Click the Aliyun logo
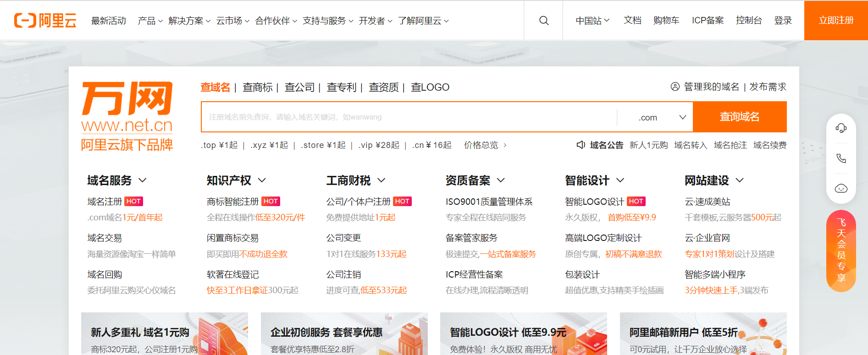 point(45,21)
